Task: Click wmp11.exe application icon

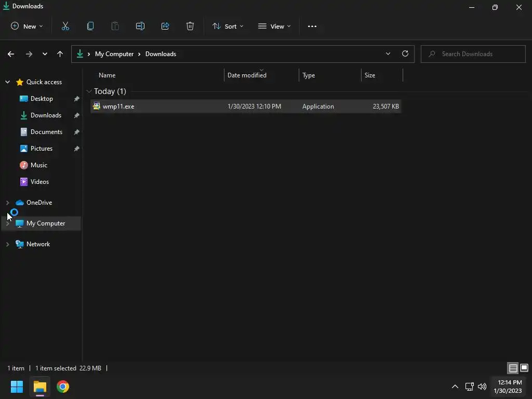Action: tap(96, 106)
